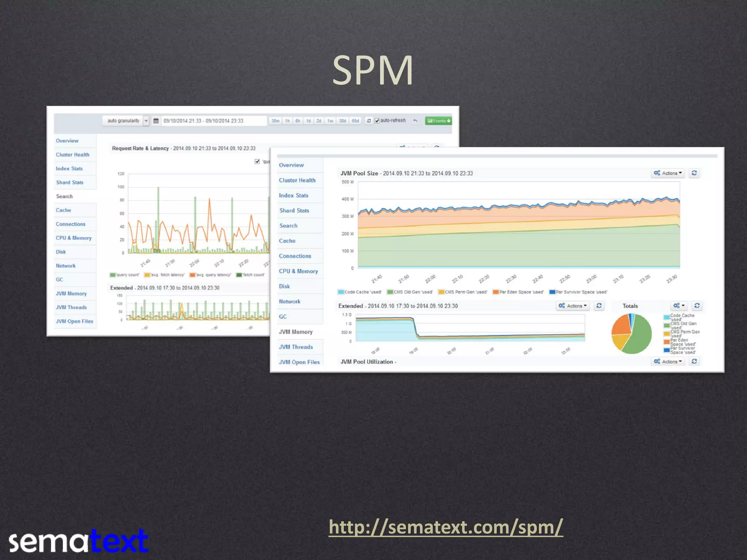Image resolution: width=747 pixels, height=560 pixels.
Task: Select the 2d time range button
Action: pyautogui.click(x=319, y=121)
